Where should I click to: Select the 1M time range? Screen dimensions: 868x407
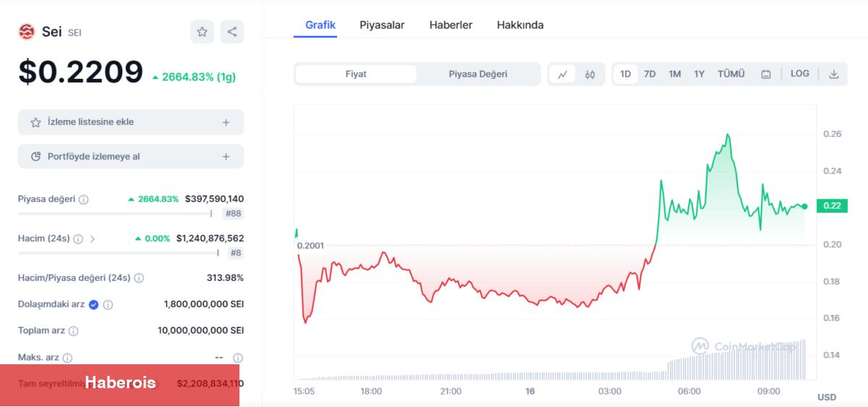pyautogui.click(x=674, y=74)
